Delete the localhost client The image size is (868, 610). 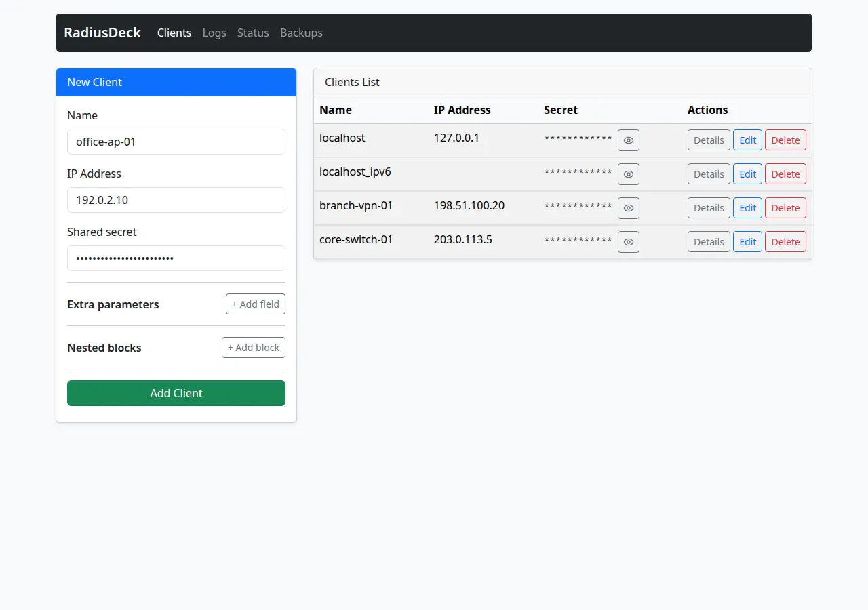click(x=785, y=140)
